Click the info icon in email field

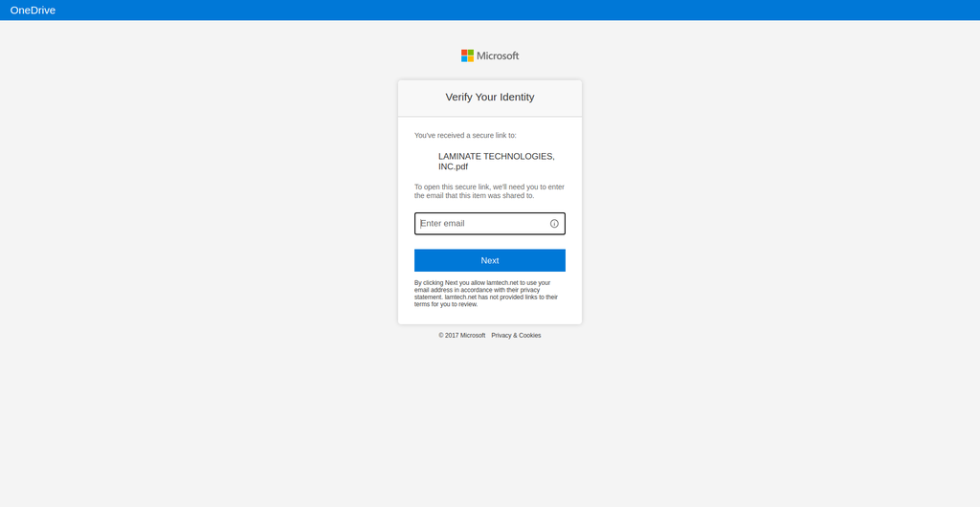pyautogui.click(x=554, y=224)
